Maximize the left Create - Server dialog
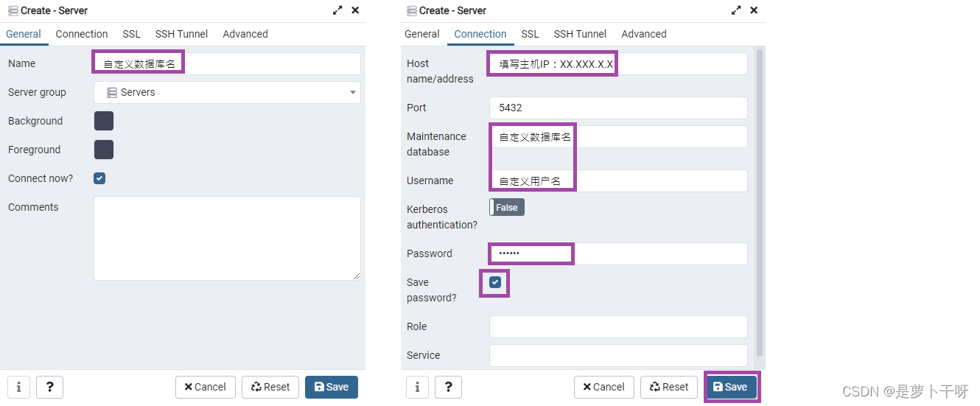Viewport: 980px width, 406px height. (x=337, y=10)
